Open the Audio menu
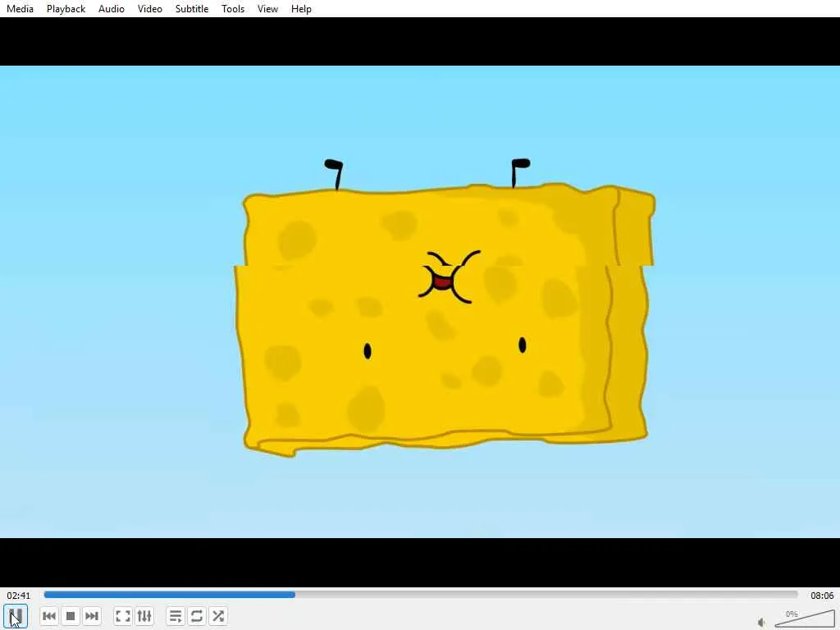This screenshot has width=840, height=630. (112, 8)
